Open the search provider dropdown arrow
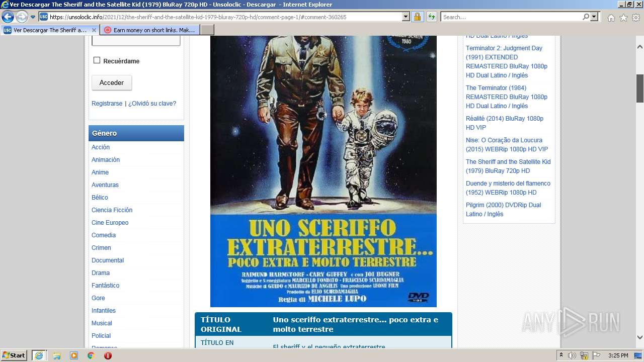The image size is (644, 362). coord(595,17)
